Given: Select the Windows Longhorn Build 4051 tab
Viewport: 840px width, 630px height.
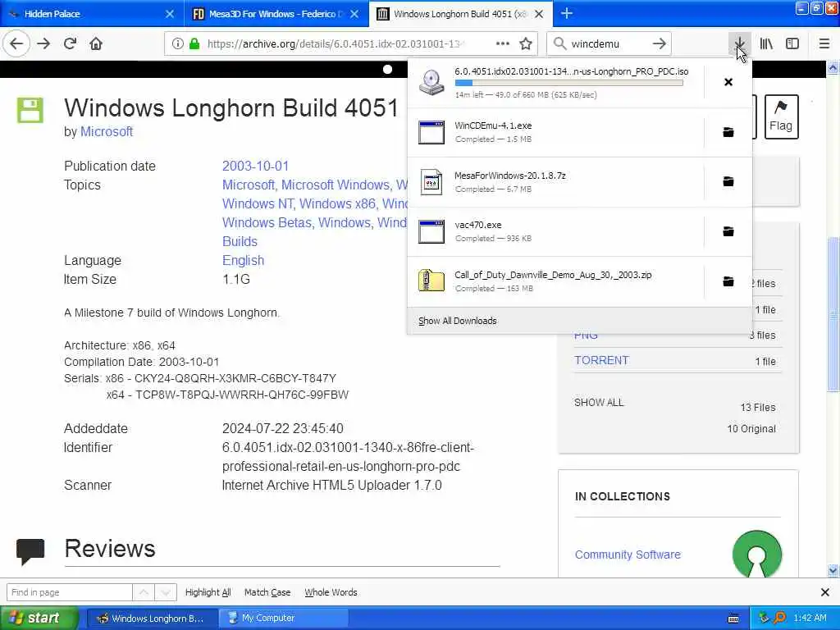Looking at the screenshot, I should pos(460,14).
